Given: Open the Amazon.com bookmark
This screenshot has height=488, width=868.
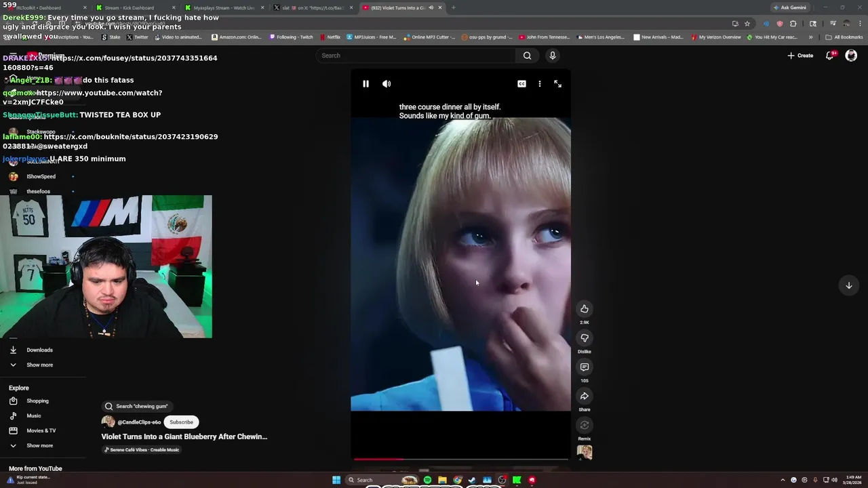Looking at the screenshot, I should tap(237, 37).
